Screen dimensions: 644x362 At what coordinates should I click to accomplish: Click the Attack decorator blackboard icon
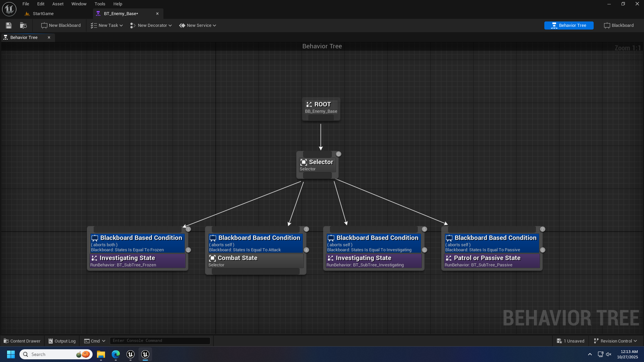213,238
